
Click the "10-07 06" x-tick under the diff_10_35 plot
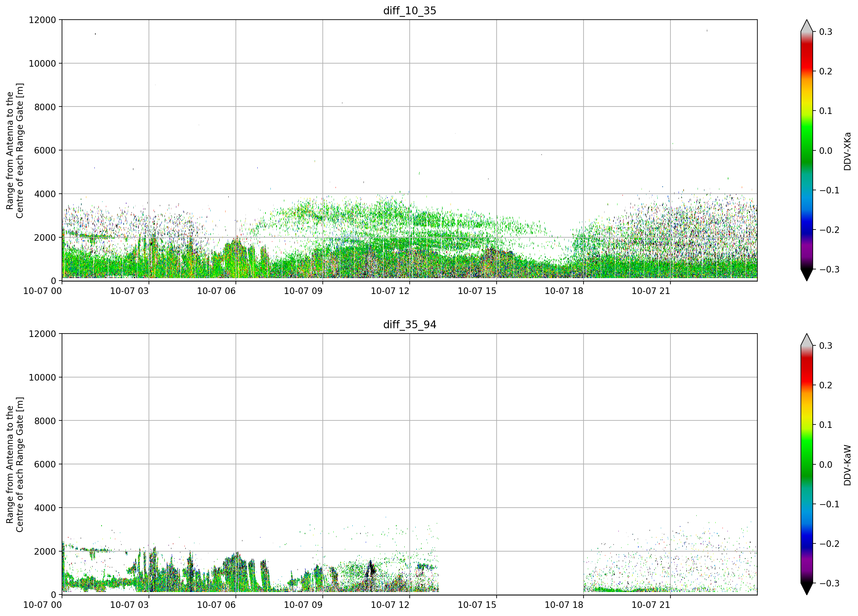[217, 291]
